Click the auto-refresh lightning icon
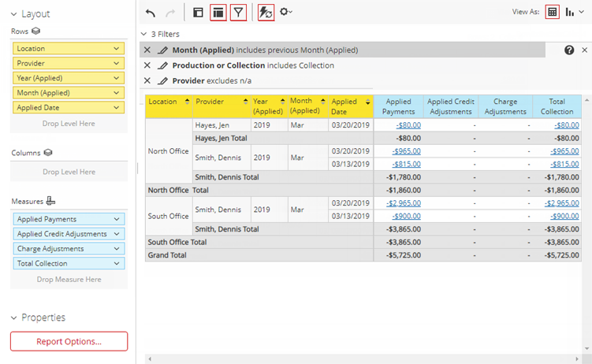The height and width of the screenshot is (364, 592). point(266,13)
